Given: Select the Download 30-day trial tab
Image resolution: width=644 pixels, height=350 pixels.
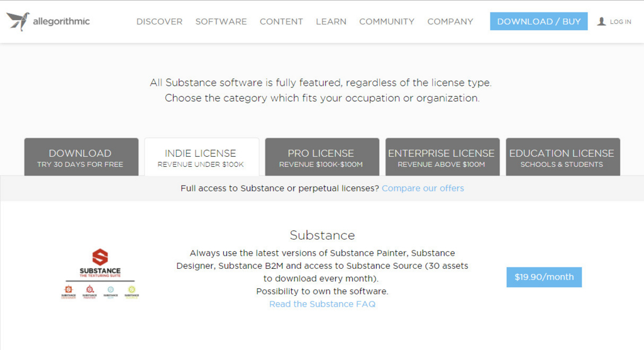Looking at the screenshot, I should click(81, 157).
